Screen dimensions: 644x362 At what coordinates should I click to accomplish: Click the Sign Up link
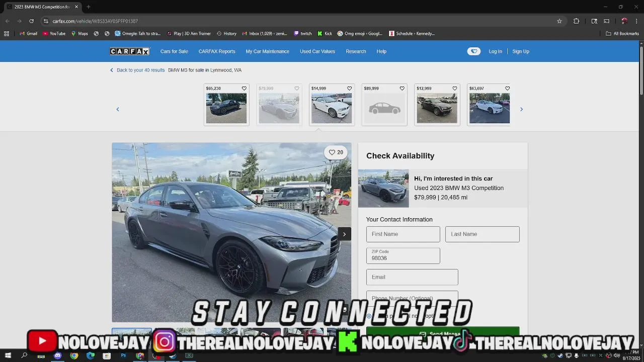(x=521, y=51)
